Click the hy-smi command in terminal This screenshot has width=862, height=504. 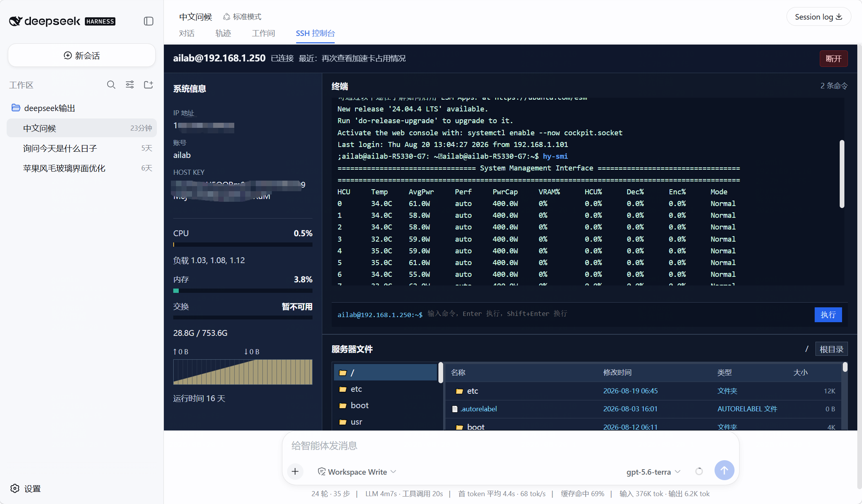pos(555,156)
